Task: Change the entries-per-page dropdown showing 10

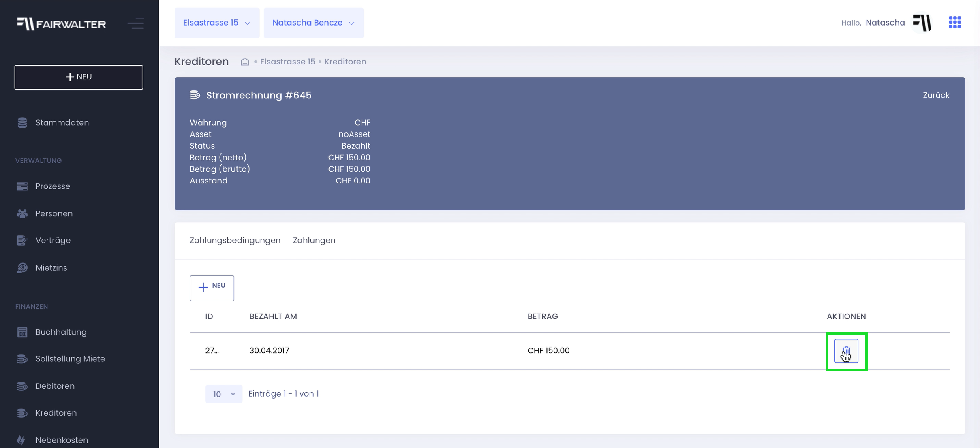Action: point(224,394)
